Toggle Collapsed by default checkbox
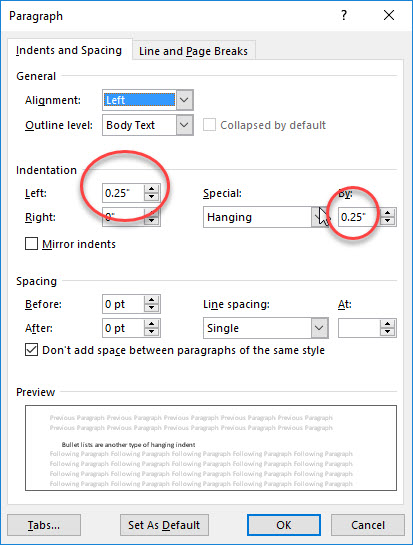Image resolution: width=413 pixels, height=545 pixels. coord(209,125)
